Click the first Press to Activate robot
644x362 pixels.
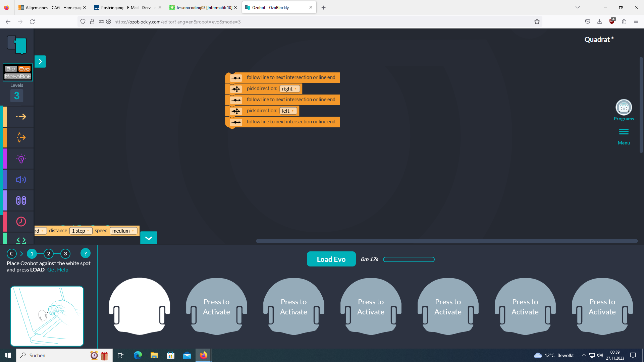click(216, 306)
